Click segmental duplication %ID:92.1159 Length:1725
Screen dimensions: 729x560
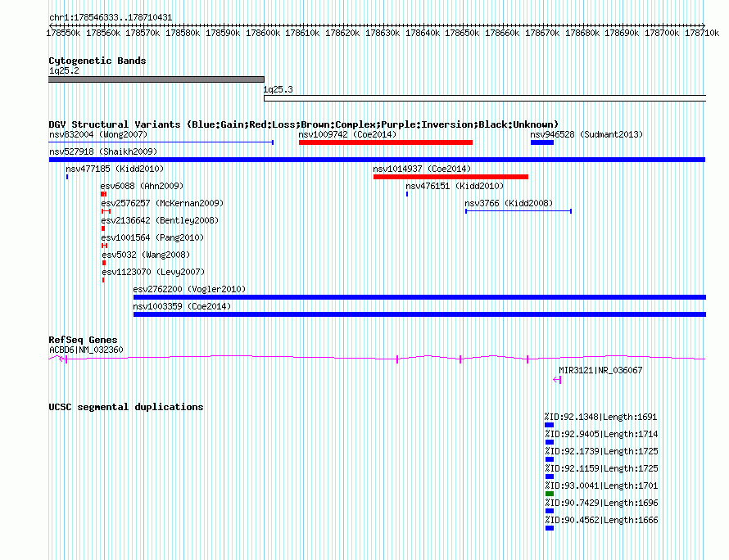[x=550, y=476]
